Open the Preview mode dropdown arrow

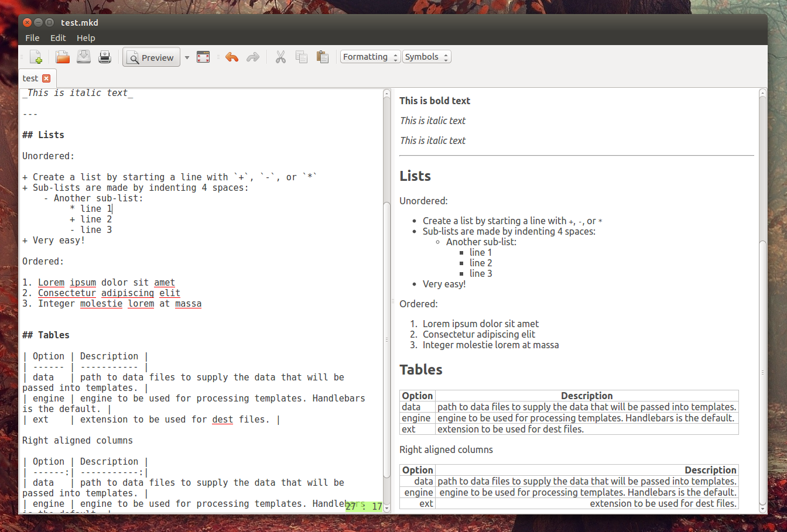pos(187,57)
